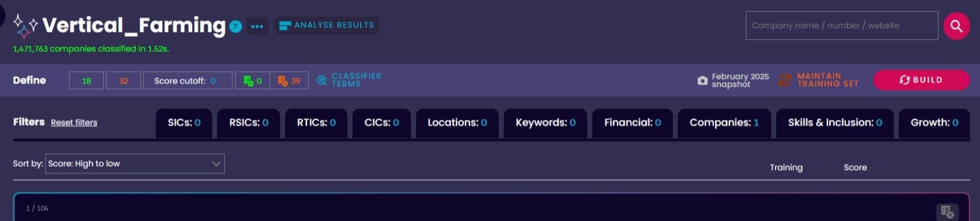Expand the Sort by dropdown
This screenshot has height=221, width=980.
[x=135, y=163]
